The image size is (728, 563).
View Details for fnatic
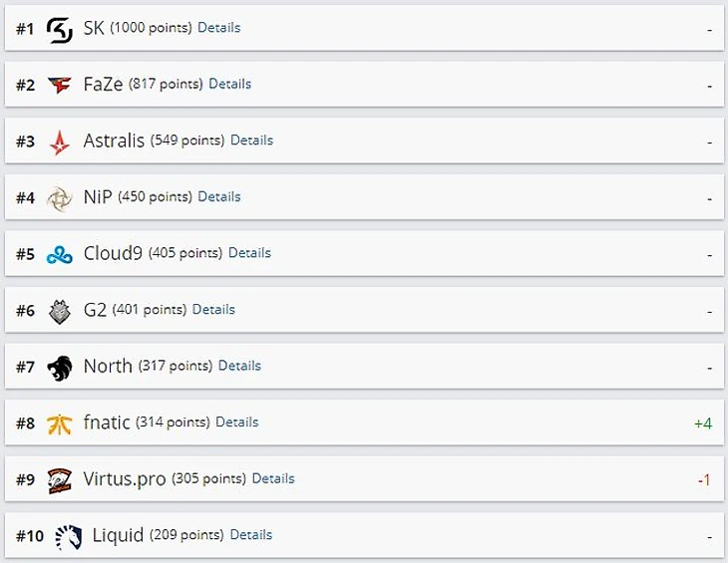tap(237, 422)
